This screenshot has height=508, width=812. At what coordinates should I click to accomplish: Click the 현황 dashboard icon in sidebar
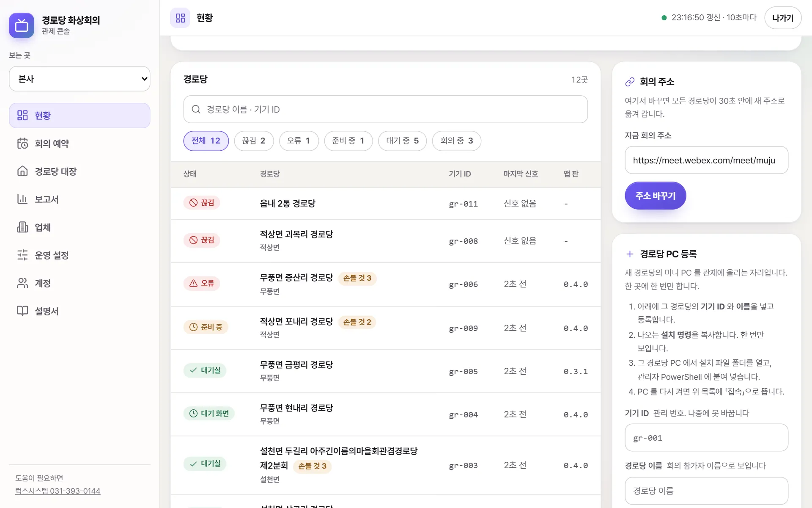coord(22,115)
